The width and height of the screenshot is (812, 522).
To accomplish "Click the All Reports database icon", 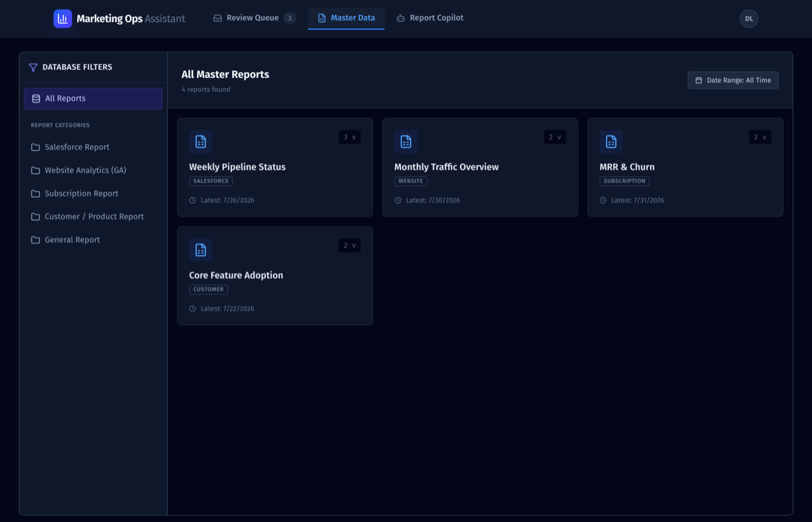I will (x=36, y=99).
